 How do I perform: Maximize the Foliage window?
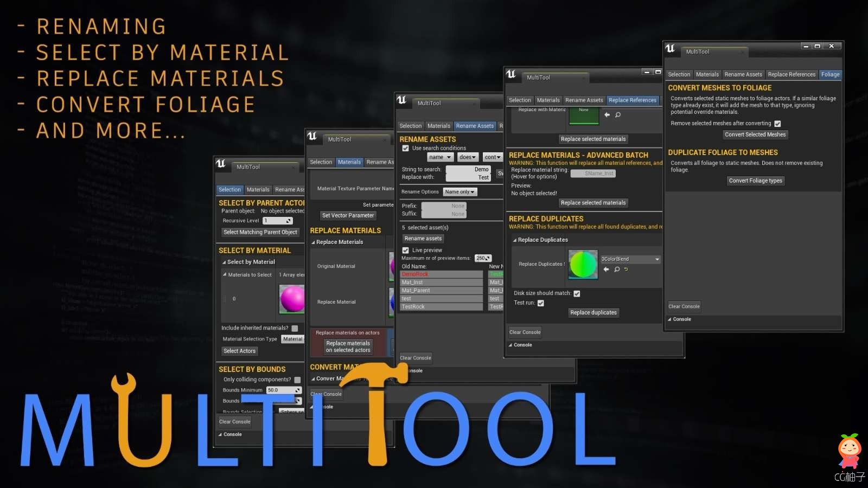point(817,46)
